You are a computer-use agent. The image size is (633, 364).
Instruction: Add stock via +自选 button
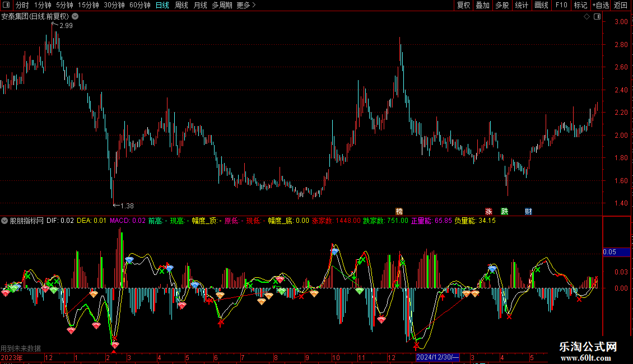pyautogui.click(x=601, y=5)
